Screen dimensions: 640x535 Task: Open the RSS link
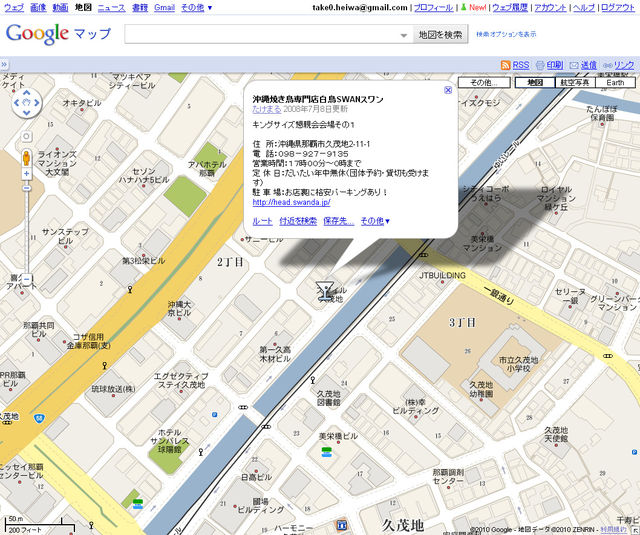(x=521, y=65)
